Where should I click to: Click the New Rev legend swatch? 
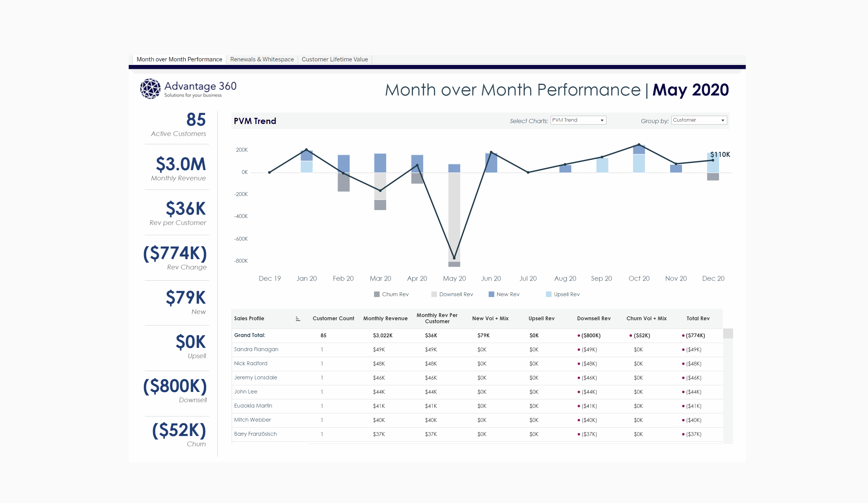492,294
